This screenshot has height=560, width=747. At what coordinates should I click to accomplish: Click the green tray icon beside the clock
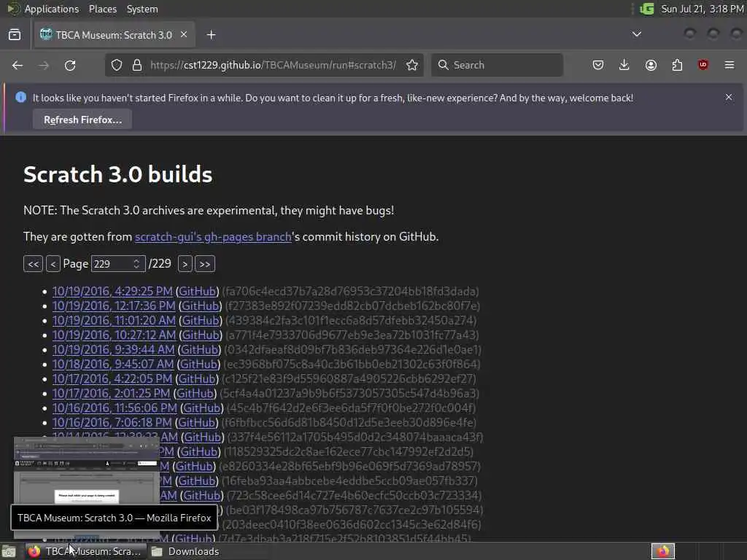tap(646, 9)
